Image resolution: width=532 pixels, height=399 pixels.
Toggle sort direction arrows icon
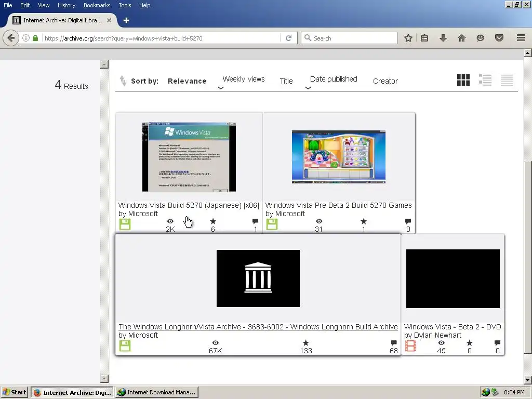click(x=123, y=81)
